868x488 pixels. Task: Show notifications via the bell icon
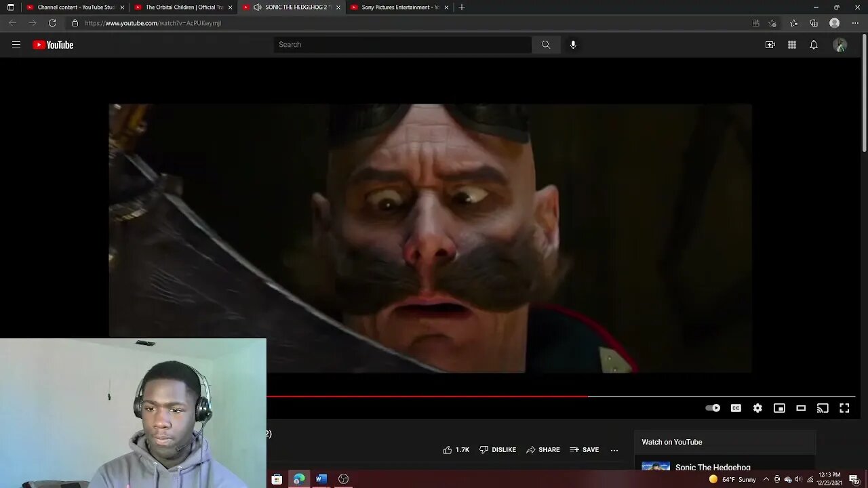click(x=814, y=45)
